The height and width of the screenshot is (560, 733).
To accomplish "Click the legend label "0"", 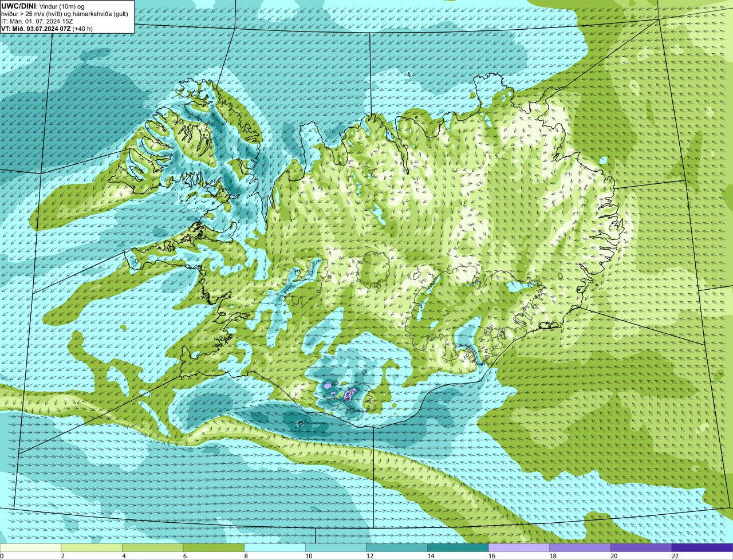I will click(x=2, y=556).
